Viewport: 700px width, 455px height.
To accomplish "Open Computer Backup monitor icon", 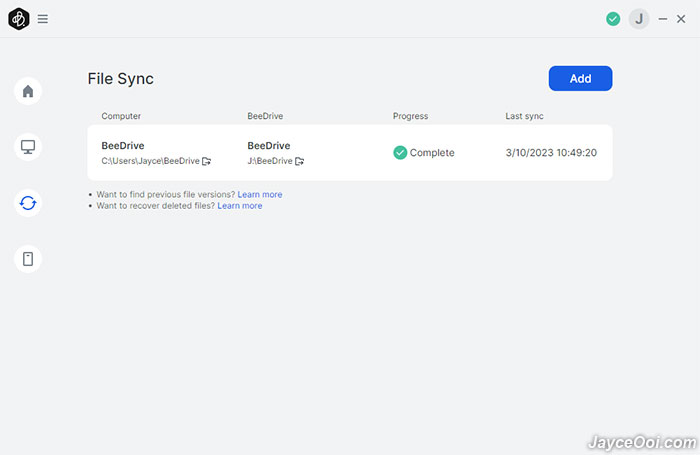I will pyautogui.click(x=28, y=147).
